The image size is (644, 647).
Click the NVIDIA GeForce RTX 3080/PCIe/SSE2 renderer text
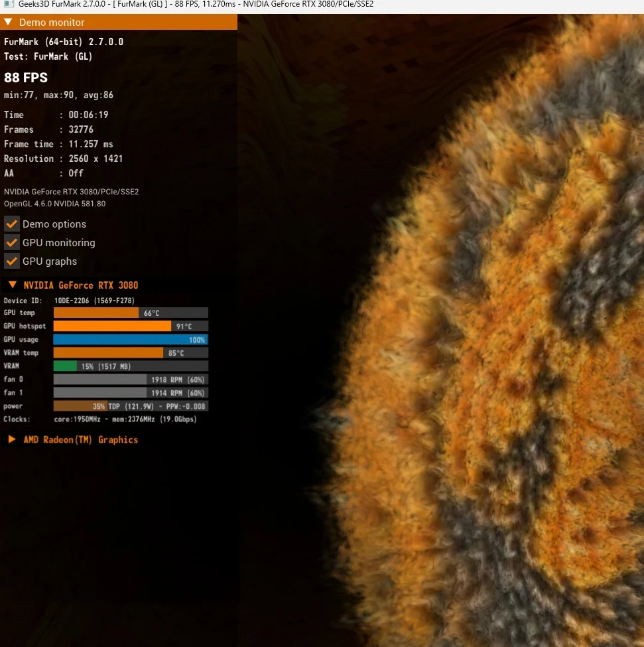click(x=72, y=192)
